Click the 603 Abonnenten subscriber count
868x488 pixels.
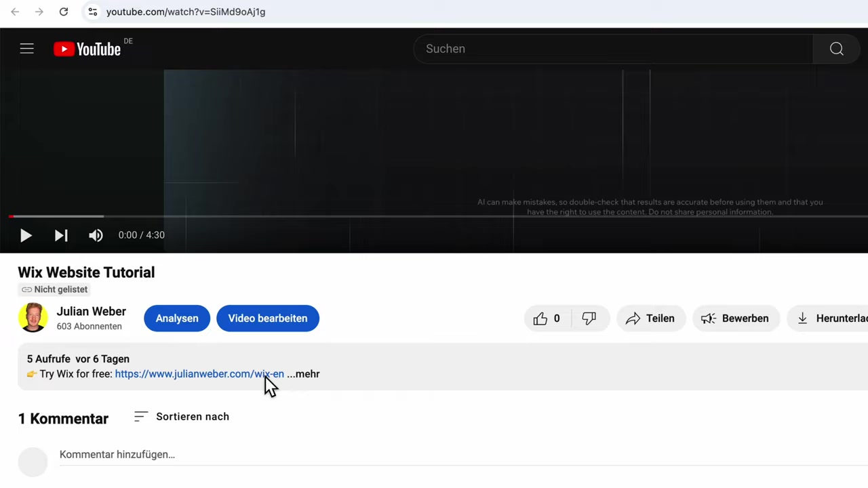(x=90, y=326)
